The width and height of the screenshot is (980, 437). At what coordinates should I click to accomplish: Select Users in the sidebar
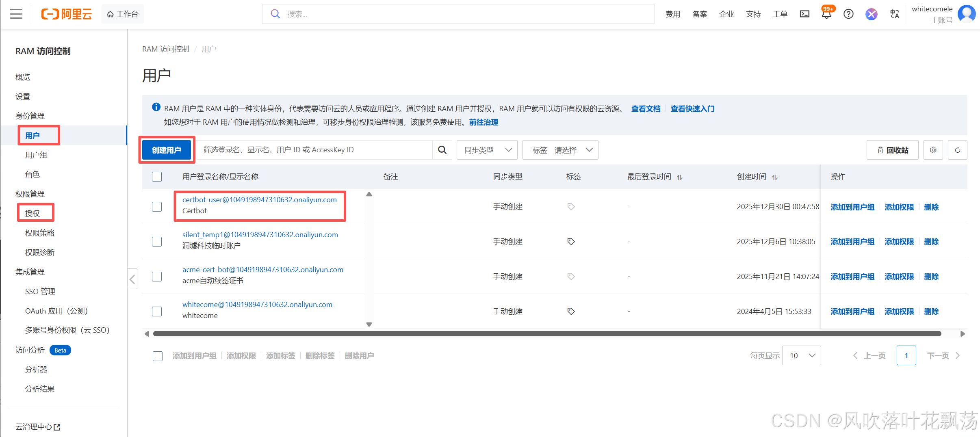click(x=33, y=135)
